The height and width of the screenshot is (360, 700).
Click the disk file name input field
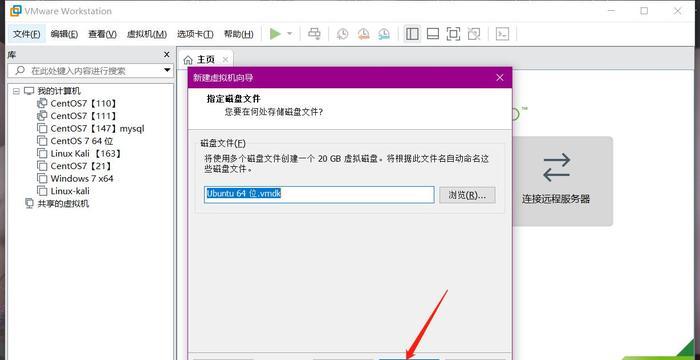coord(319,195)
